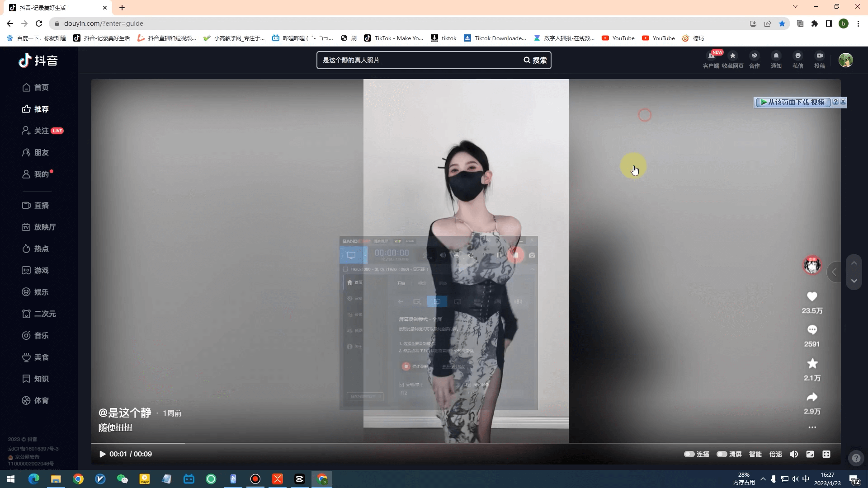Open 合作 cooperation menu
Screen dimensions: 868x488
pos(755,60)
